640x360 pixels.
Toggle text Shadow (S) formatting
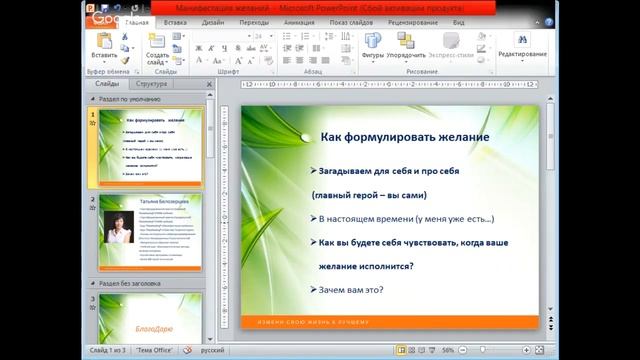[x=238, y=49]
